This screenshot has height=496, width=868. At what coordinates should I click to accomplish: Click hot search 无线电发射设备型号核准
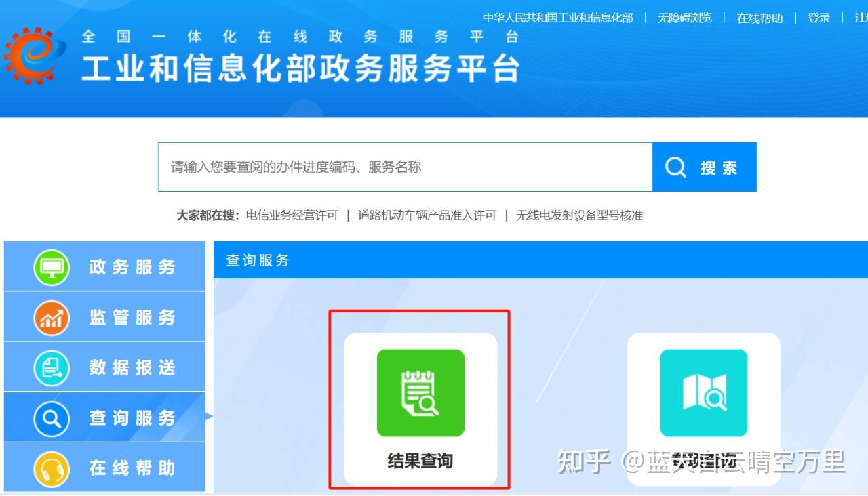click(579, 215)
